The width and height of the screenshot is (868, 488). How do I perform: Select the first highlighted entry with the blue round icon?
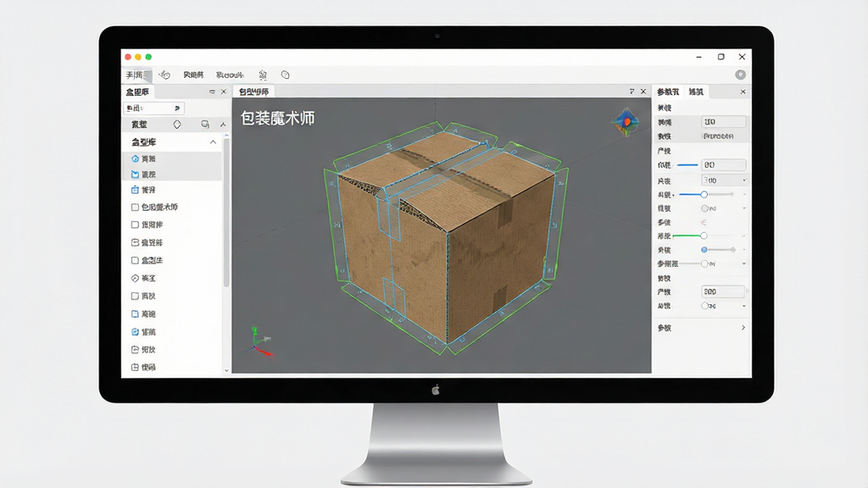coord(171,158)
